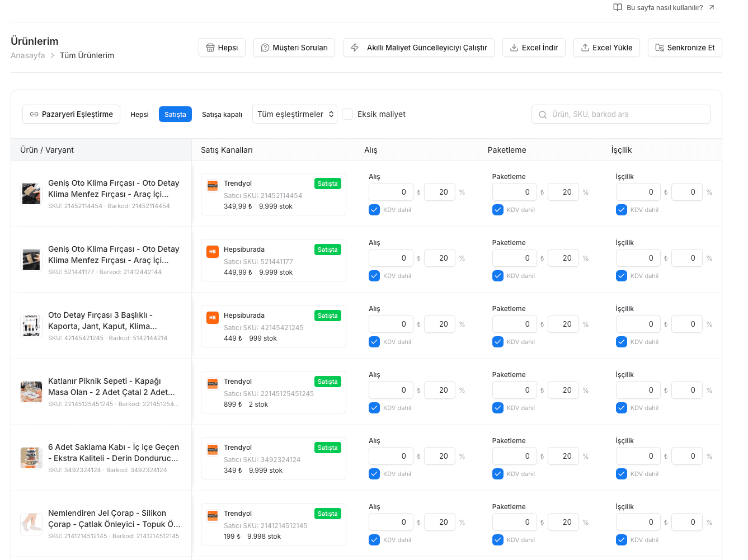
Task: Open thumbnail of Katlanır Piknik Sepeti product
Action: tap(31, 392)
